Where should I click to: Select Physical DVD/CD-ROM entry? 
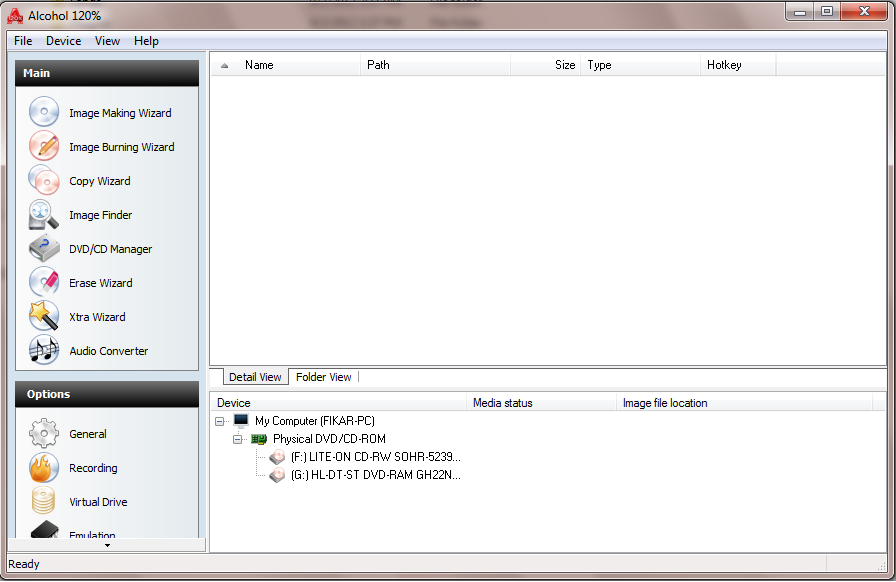[329, 439]
